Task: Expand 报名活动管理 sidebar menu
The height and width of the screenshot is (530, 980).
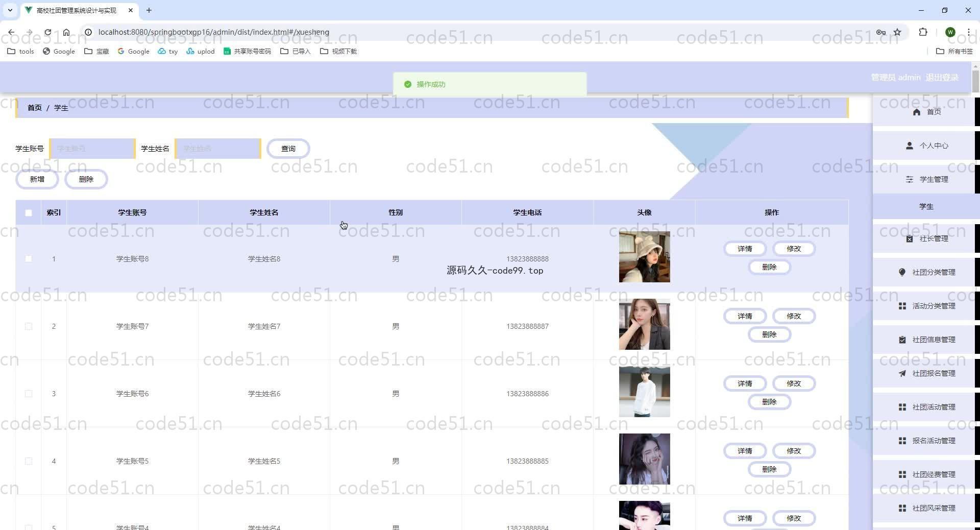Action: (926, 441)
